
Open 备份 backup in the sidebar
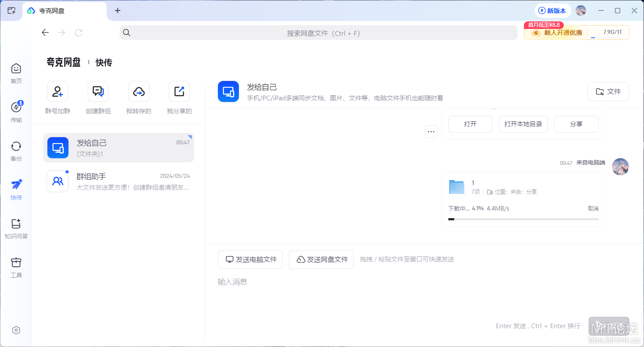(x=16, y=151)
